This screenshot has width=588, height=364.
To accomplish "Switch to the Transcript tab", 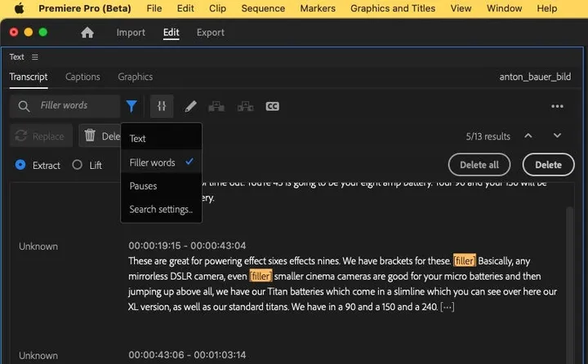I will [29, 77].
